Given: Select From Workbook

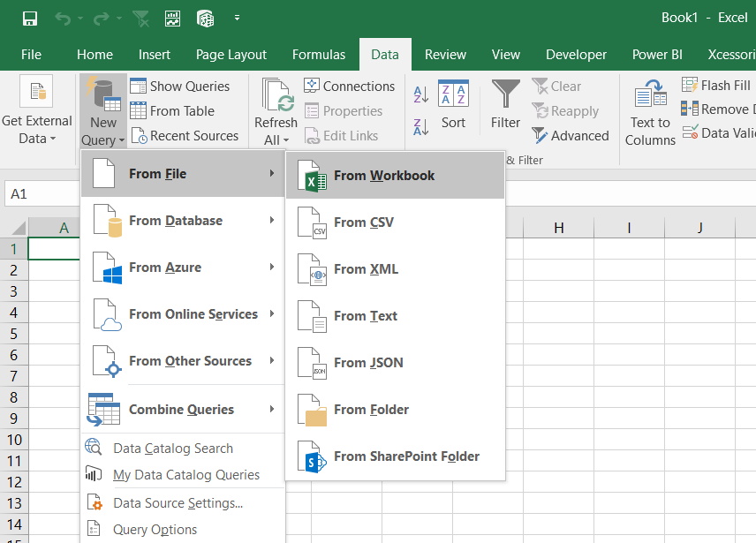Looking at the screenshot, I should pos(396,176).
